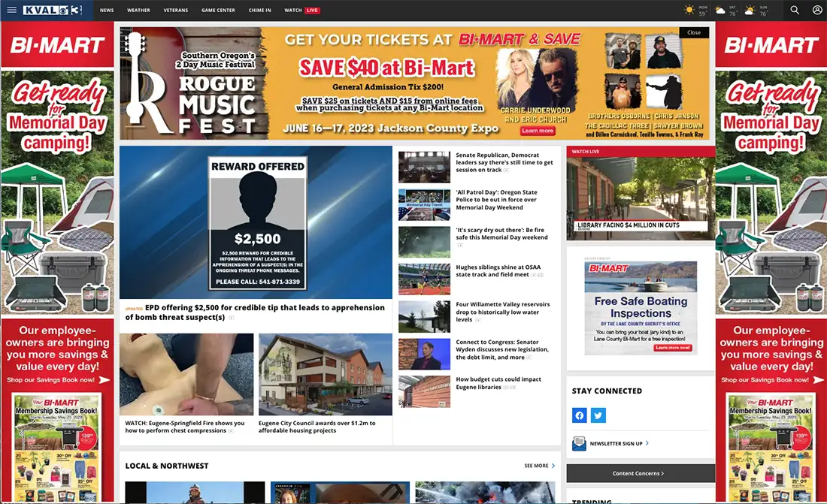
Task: Open Hughes siblings OSAA track headline
Action: (x=498, y=271)
